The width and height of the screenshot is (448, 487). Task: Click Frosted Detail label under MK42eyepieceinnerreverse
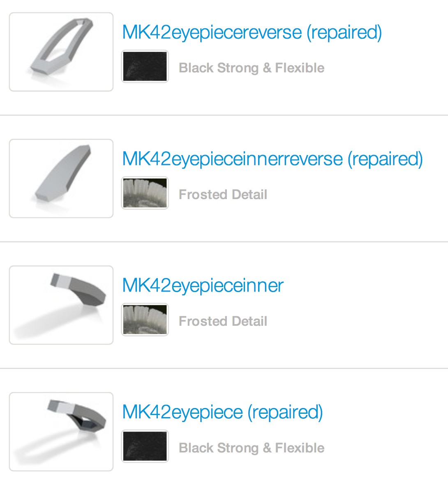223,195
